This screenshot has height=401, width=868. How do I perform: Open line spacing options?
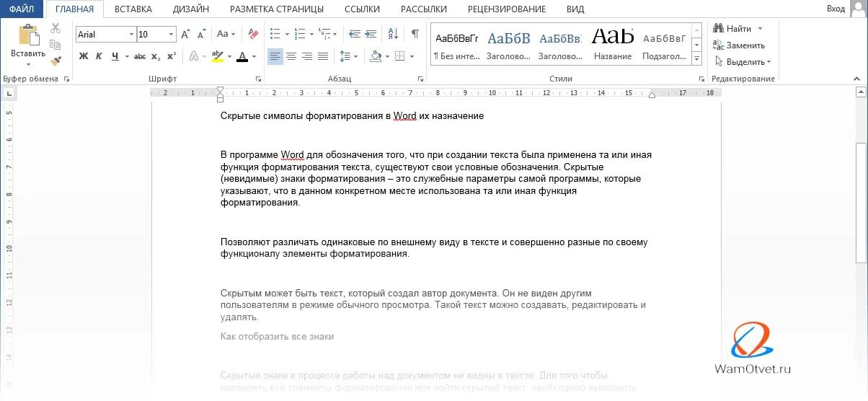pos(348,56)
